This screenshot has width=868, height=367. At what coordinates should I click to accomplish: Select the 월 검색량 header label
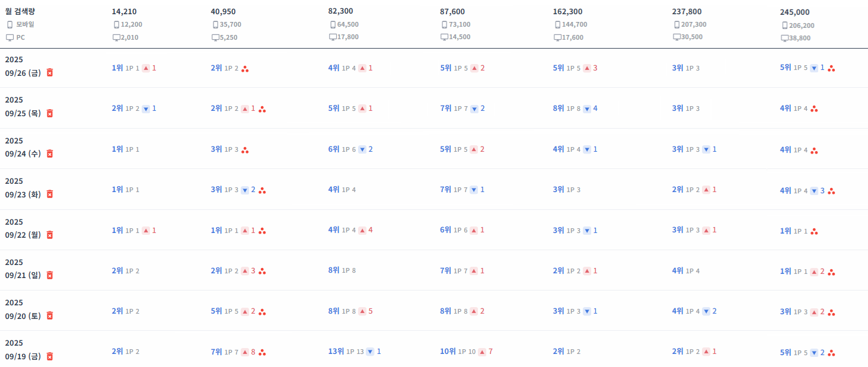click(x=20, y=11)
